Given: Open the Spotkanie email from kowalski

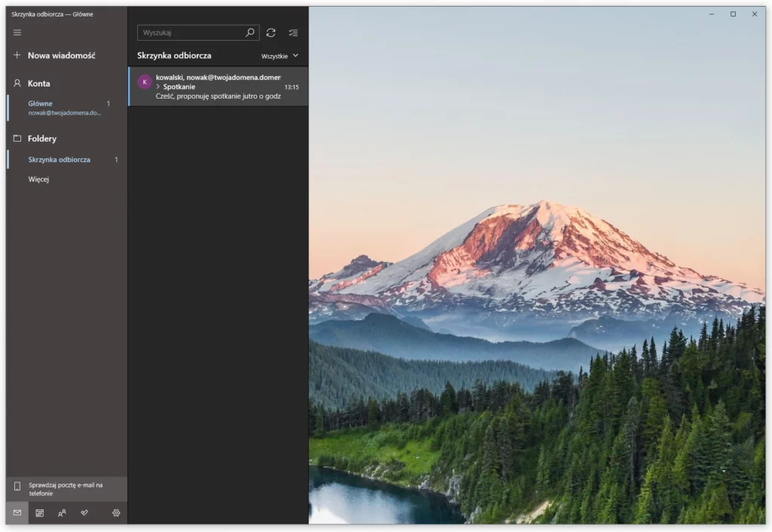Looking at the screenshot, I should pos(219,87).
